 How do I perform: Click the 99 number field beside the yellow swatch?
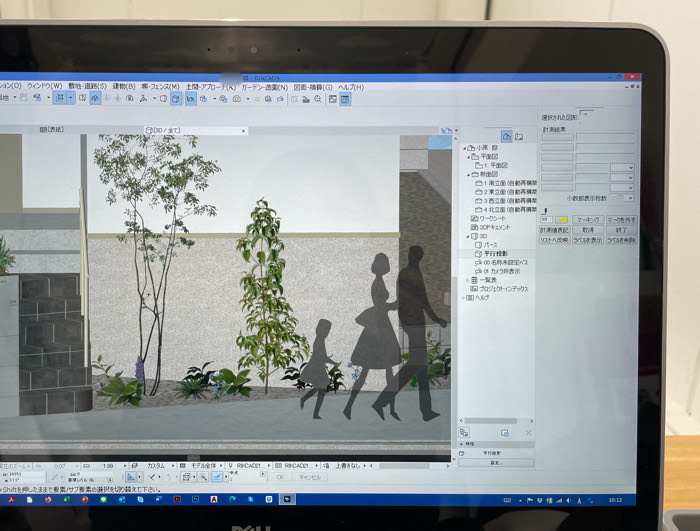[546, 220]
